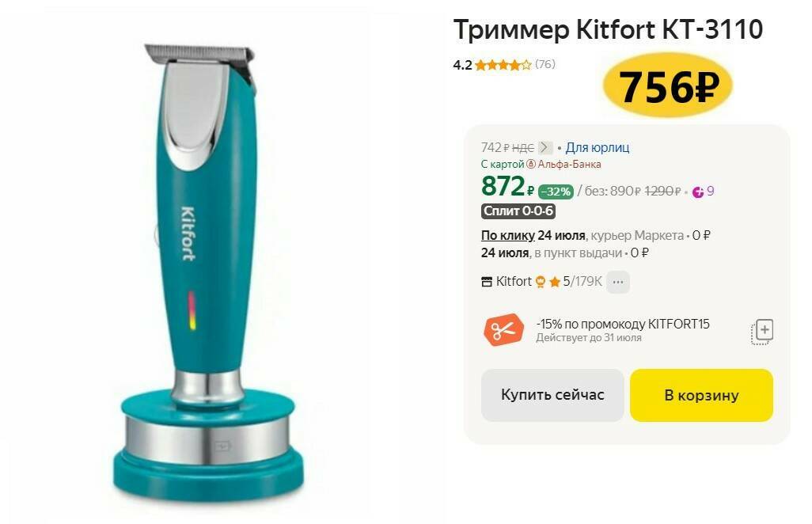Open the Для юрлиц link
This screenshot has height=524, width=812.
tap(597, 148)
